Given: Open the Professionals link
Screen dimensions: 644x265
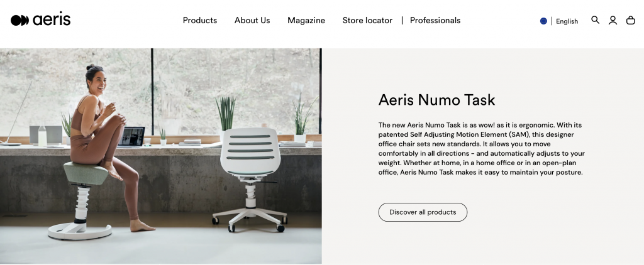Looking at the screenshot, I should [x=435, y=20].
